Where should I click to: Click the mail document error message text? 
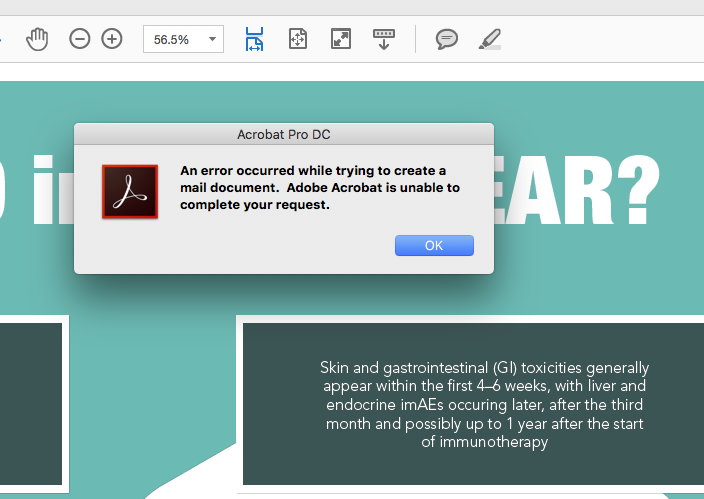pos(320,188)
